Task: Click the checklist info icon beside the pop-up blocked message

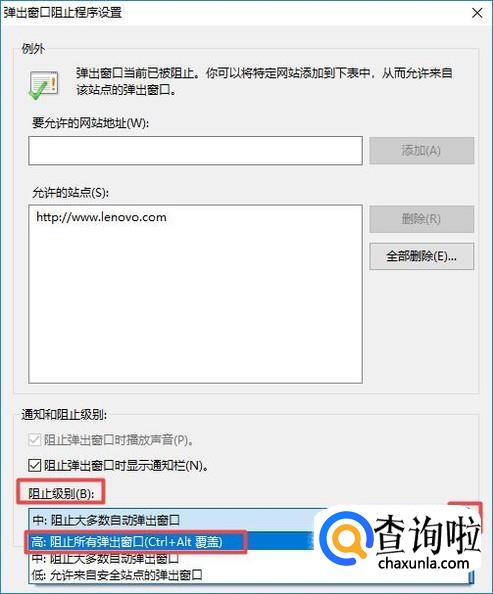Action: pos(44,85)
